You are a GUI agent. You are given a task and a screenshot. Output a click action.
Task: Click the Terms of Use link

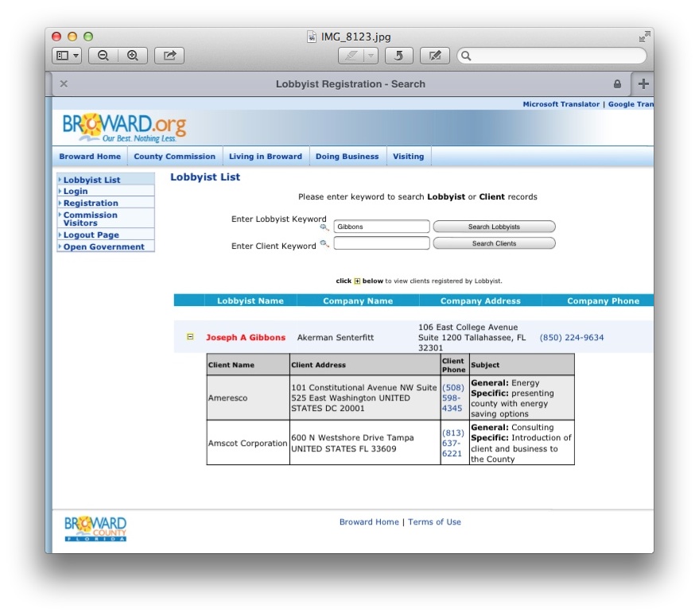[434, 521]
